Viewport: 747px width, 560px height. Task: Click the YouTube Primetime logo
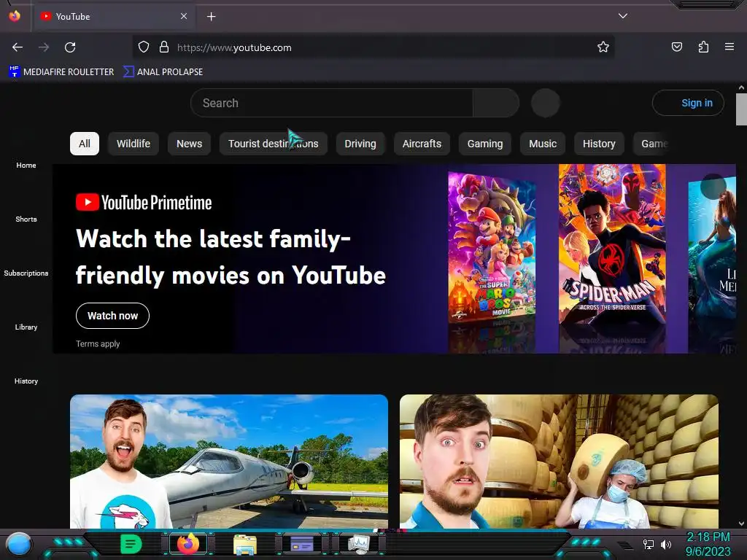pyautogui.click(x=144, y=203)
